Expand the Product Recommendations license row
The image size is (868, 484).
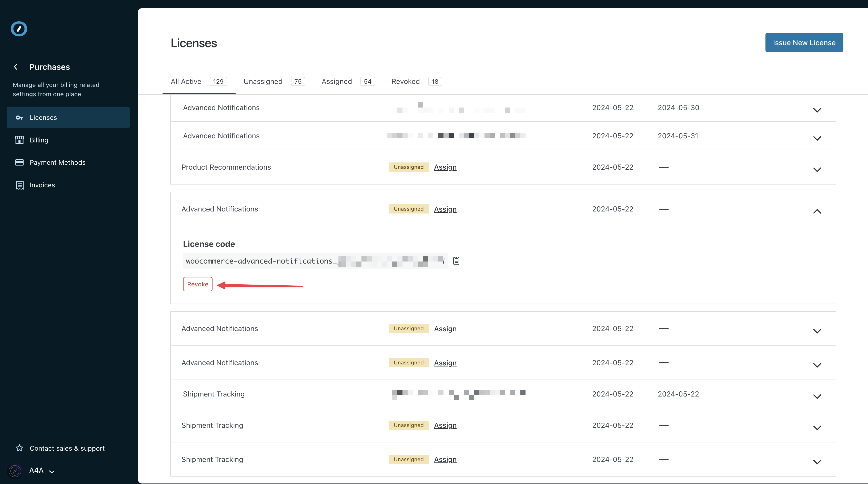click(x=817, y=170)
